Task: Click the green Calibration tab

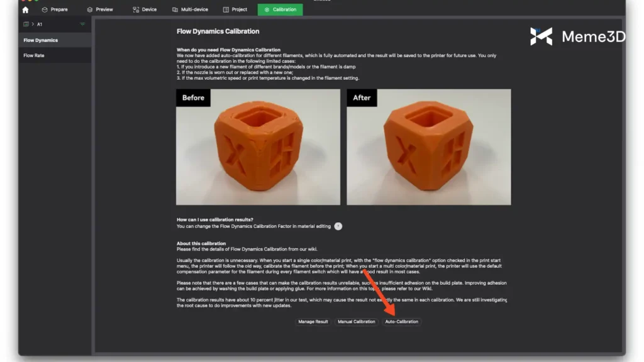Action: coord(280,9)
